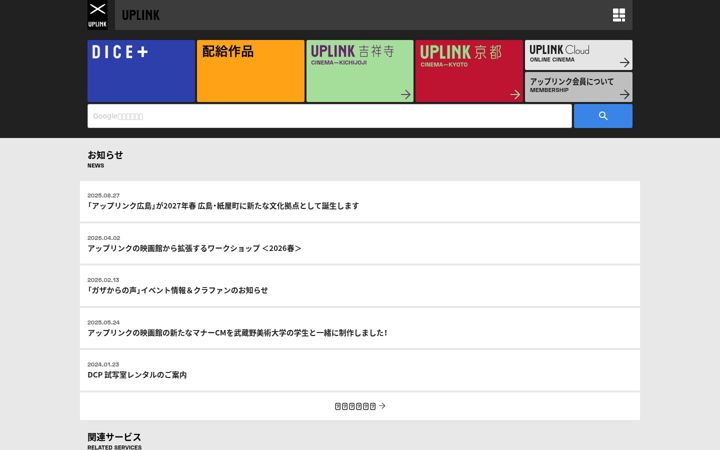The width and height of the screenshot is (720, 450).
Task: Open UPLINK 吉祥寺 cinema tile
Action: [360, 71]
